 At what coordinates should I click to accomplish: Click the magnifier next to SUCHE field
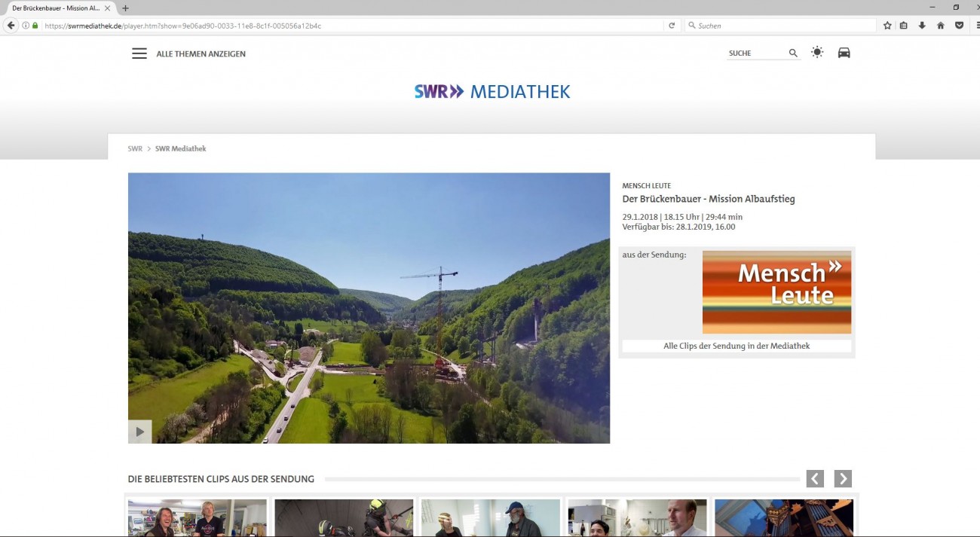point(793,53)
